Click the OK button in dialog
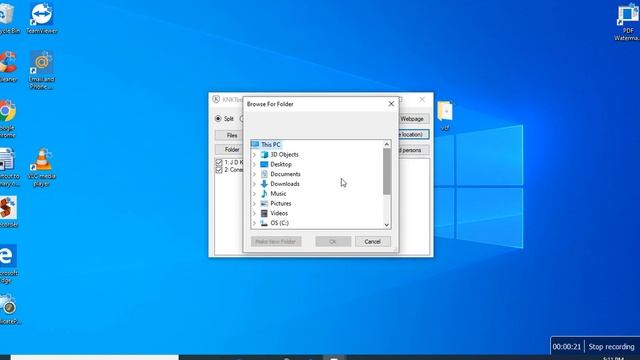Viewport: 640px width, 360px height. point(333,242)
